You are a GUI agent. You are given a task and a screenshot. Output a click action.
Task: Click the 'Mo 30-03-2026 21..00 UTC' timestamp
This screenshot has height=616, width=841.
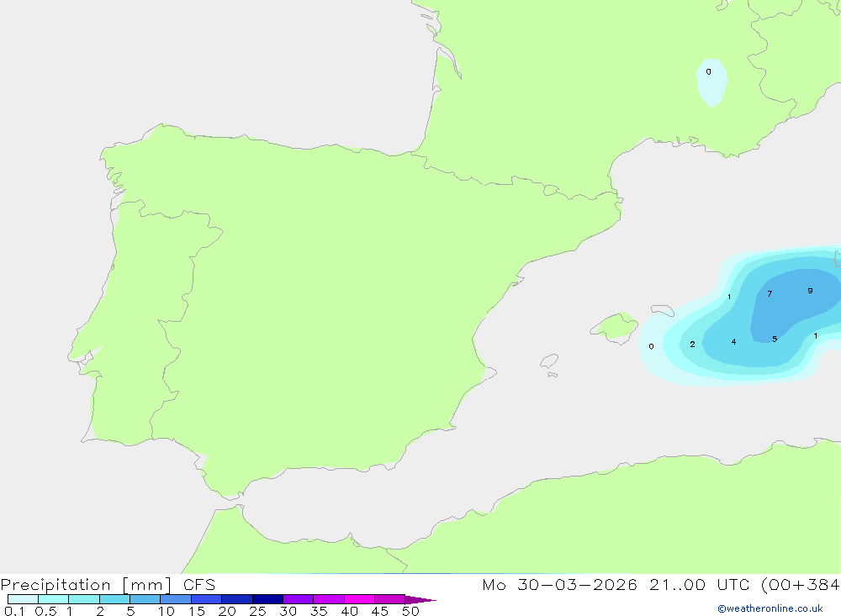[616, 584]
